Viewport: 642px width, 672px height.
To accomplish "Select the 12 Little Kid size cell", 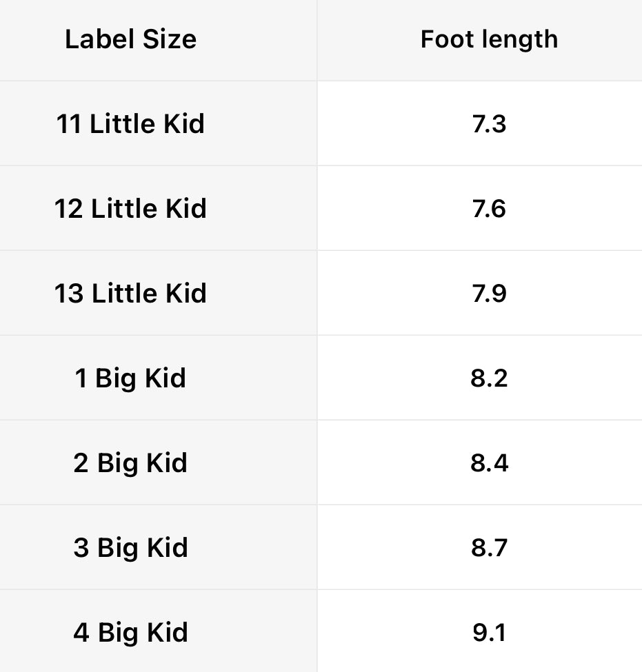I will 130,209.
